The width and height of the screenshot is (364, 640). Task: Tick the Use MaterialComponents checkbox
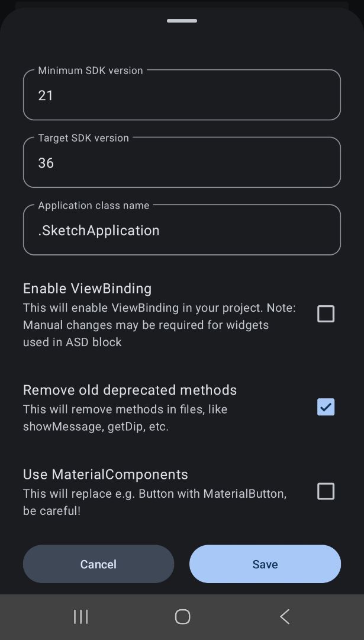click(326, 491)
